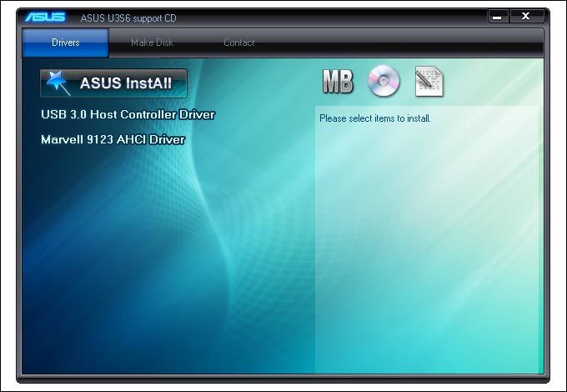This screenshot has width=567, height=392.
Task: Click the wand icon on ASUS InstAll
Action: click(x=58, y=83)
